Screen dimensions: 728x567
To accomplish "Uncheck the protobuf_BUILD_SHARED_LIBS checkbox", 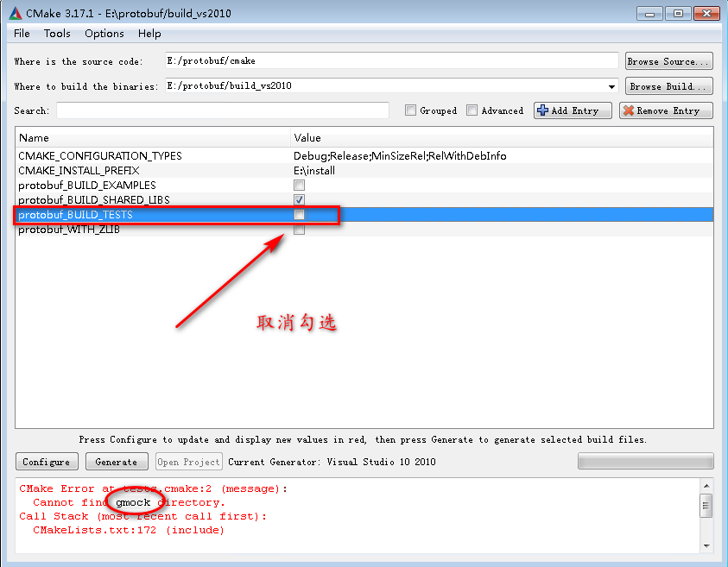I will [x=299, y=200].
